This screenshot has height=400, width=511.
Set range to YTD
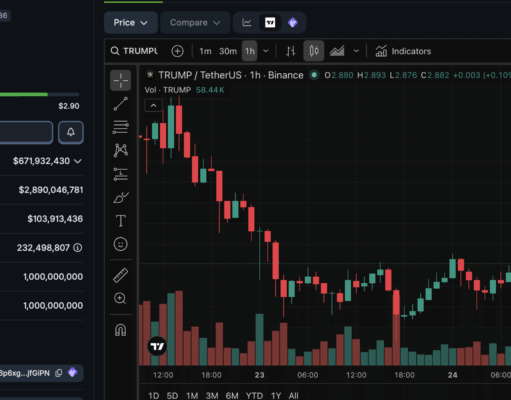pyautogui.click(x=254, y=396)
